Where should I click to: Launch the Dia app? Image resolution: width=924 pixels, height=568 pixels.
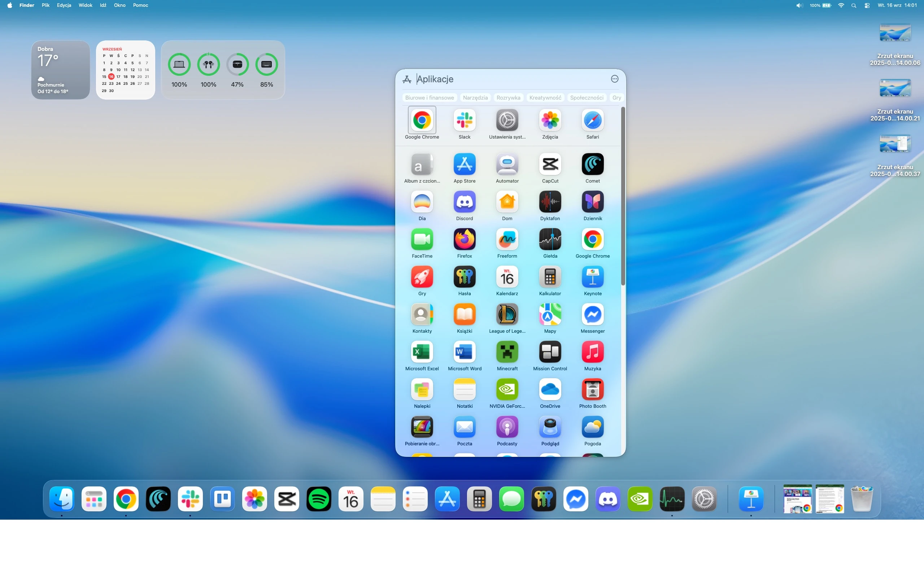422,202
